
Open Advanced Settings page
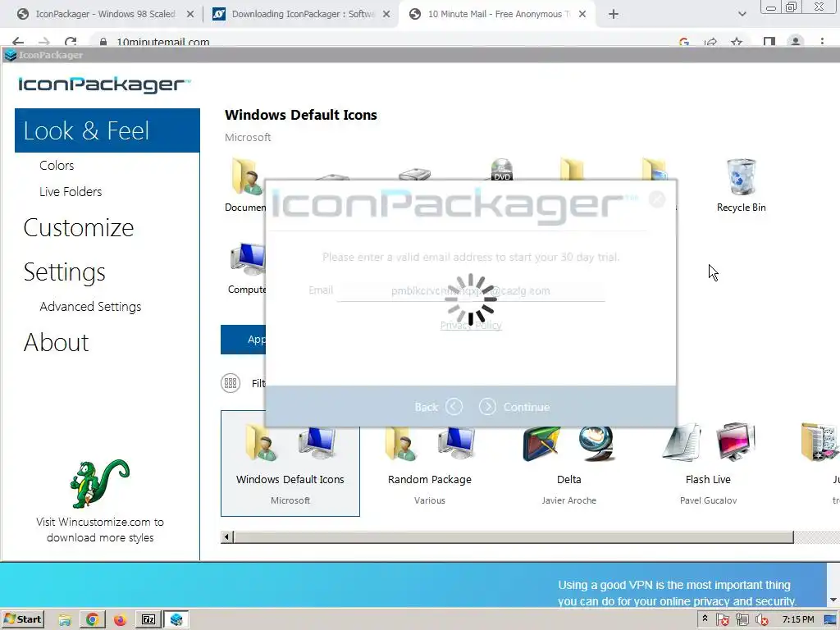tap(90, 307)
